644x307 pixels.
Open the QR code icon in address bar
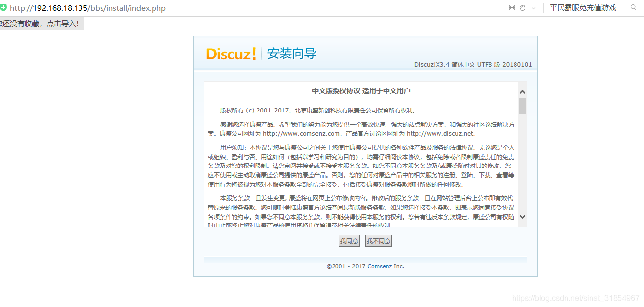(x=512, y=8)
